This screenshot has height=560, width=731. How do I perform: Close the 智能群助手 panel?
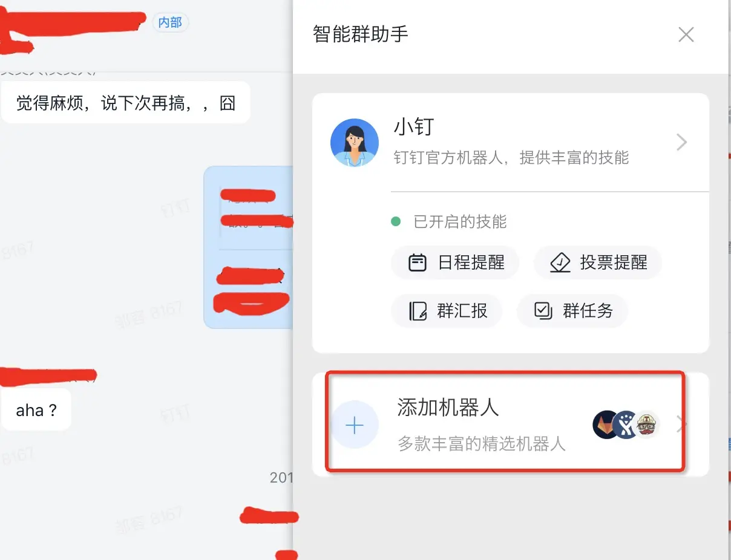click(686, 34)
